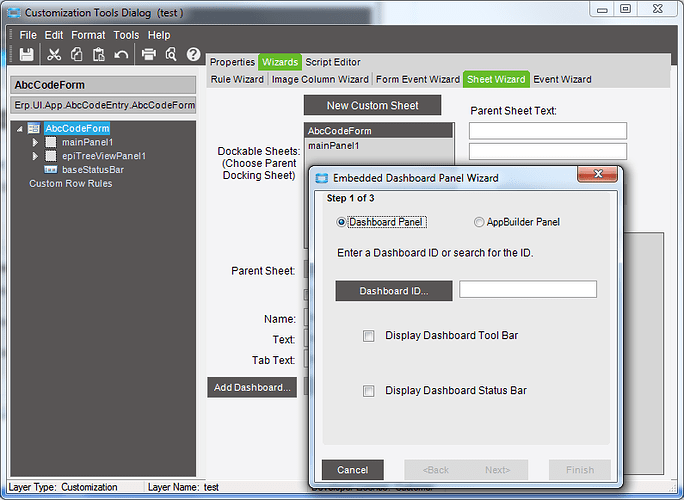The height and width of the screenshot is (500, 684).
Task: Click the epiTreeViewPanel1 node icon
Action: tap(51, 156)
